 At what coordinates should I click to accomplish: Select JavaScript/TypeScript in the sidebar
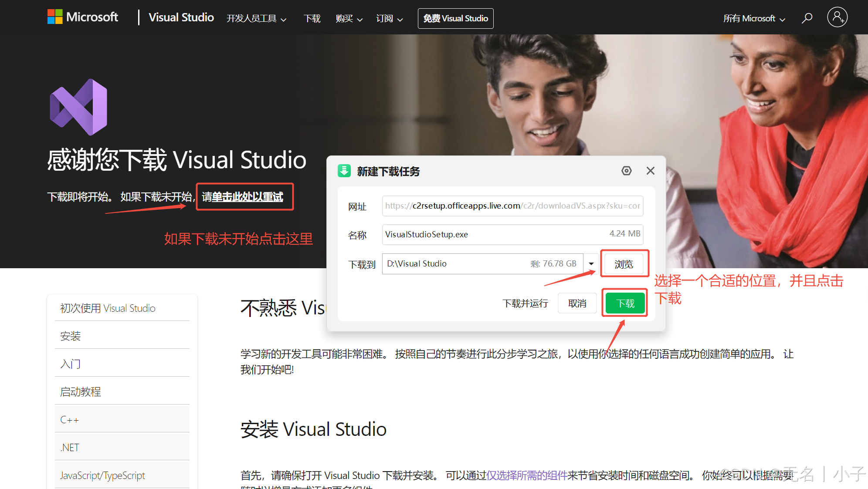click(x=103, y=475)
